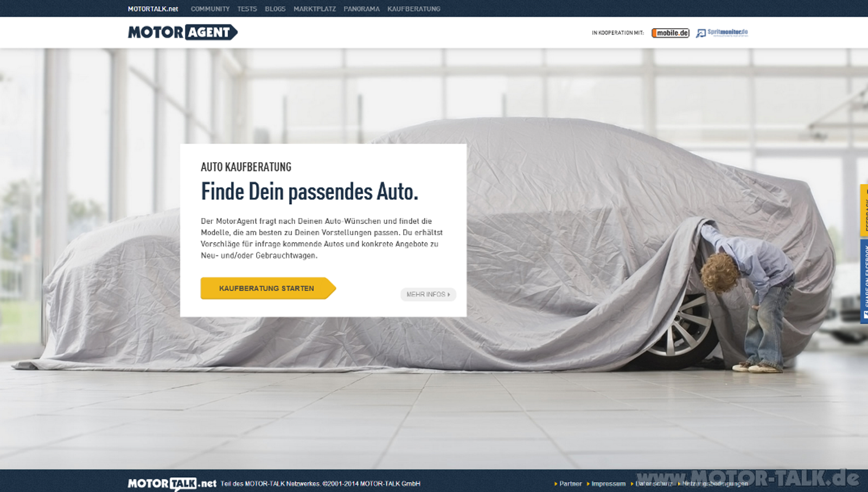Open the mobile.de partner logo
868x492 pixels.
click(670, 33)
